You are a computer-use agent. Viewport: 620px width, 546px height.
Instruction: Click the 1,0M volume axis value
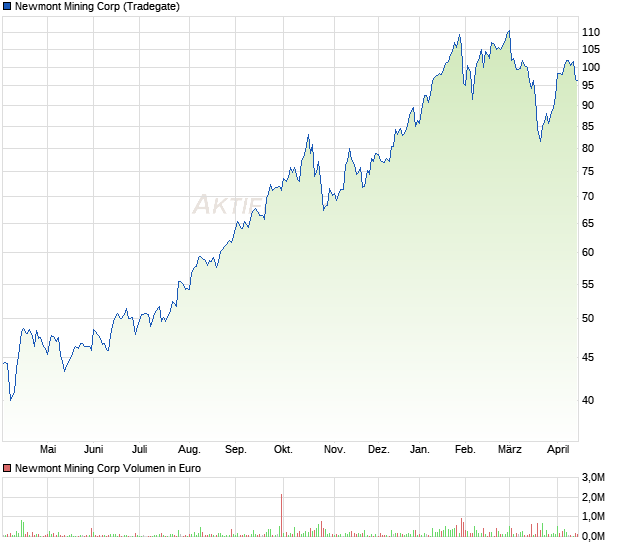click(x=593, y=516)
